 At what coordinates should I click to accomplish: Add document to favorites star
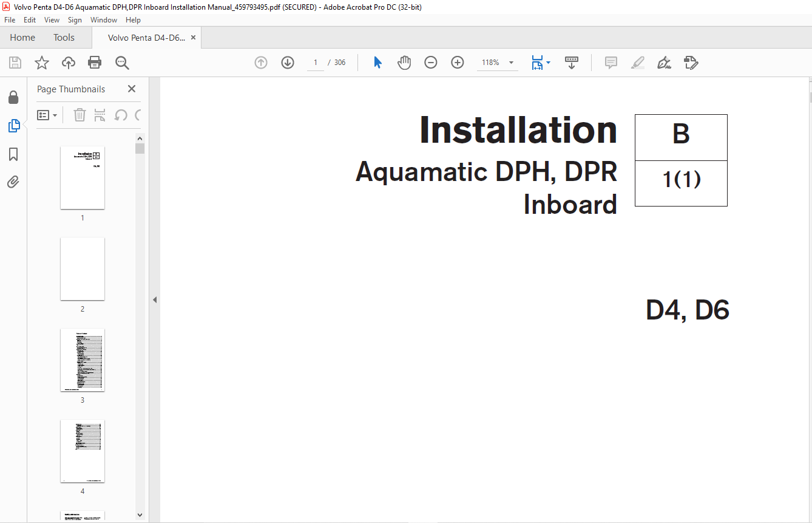point(42,63)
